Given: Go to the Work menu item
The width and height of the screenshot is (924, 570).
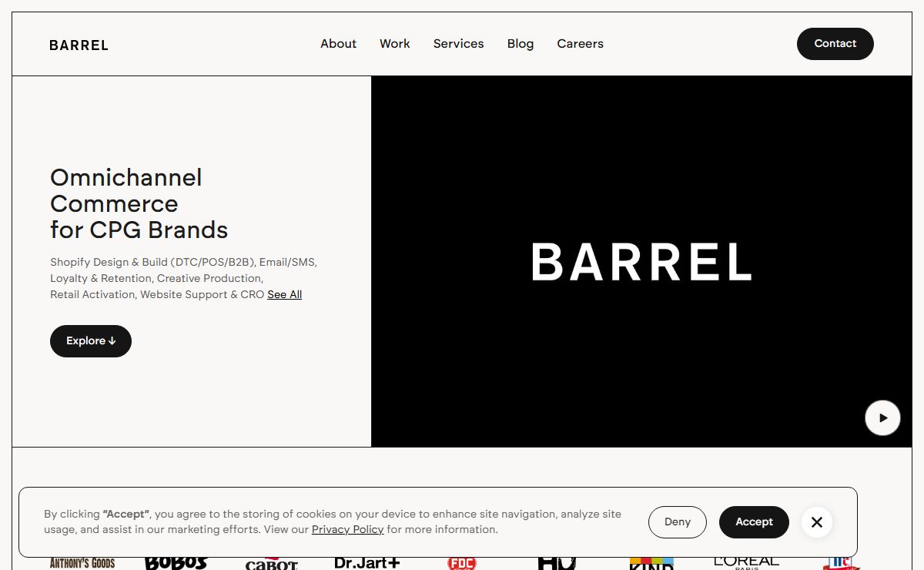Looking at the screenshot, I should (394, 44).
